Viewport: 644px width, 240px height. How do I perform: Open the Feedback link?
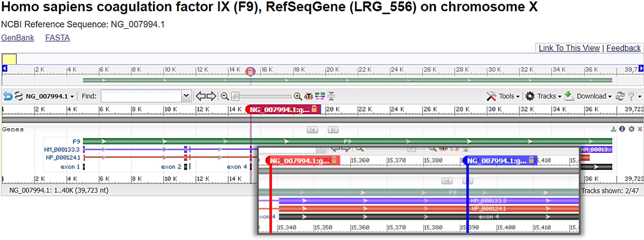point(623,48)
